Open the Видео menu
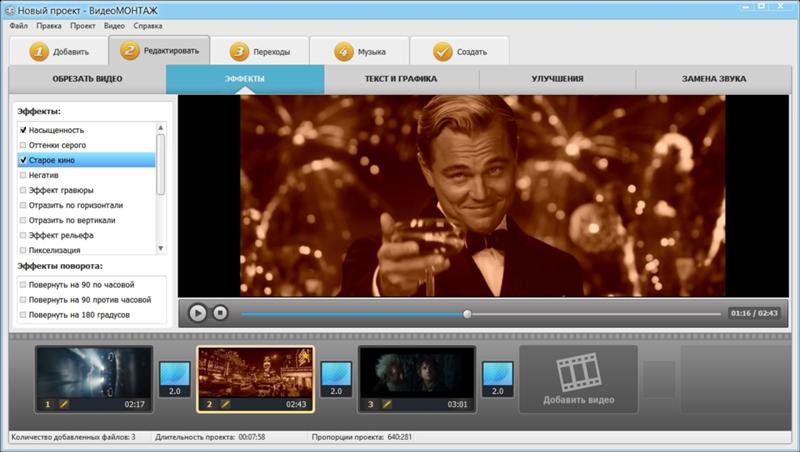 coord(114,26)
